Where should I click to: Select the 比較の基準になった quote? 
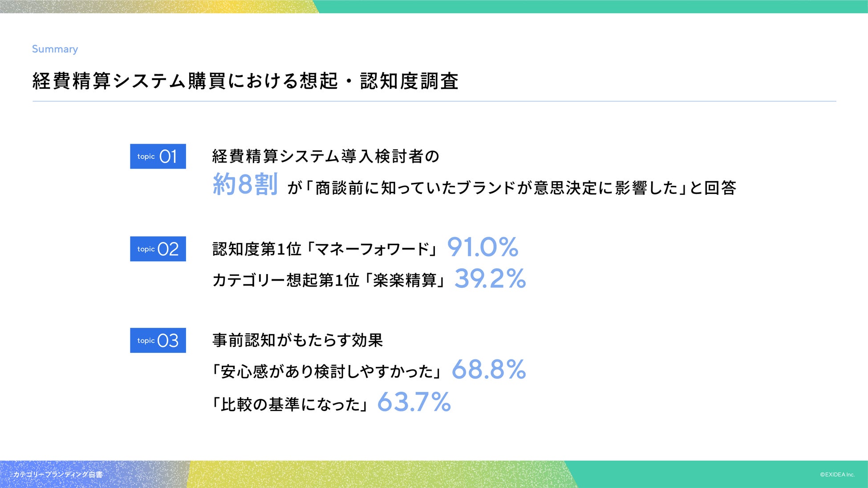[x=290, y=404]
